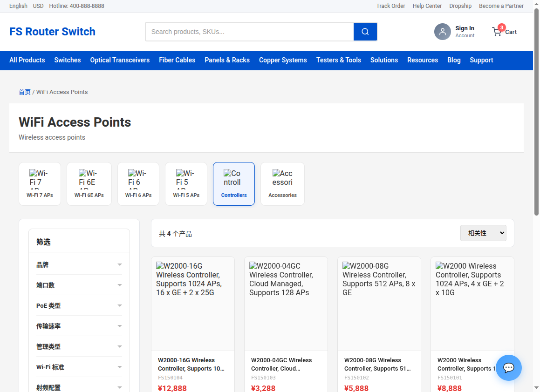Expand the PoE 类型 filter
The image size is (540, 392).
point(79,305)
